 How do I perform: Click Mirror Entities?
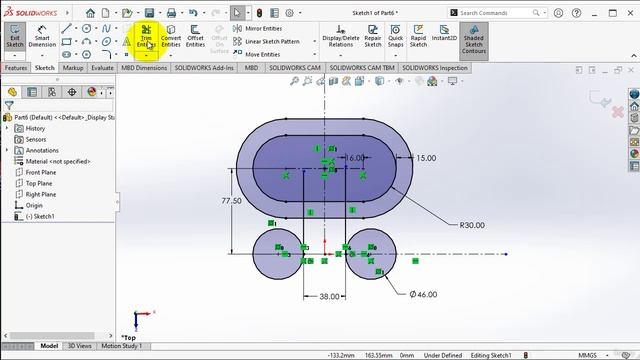[258, 29]
